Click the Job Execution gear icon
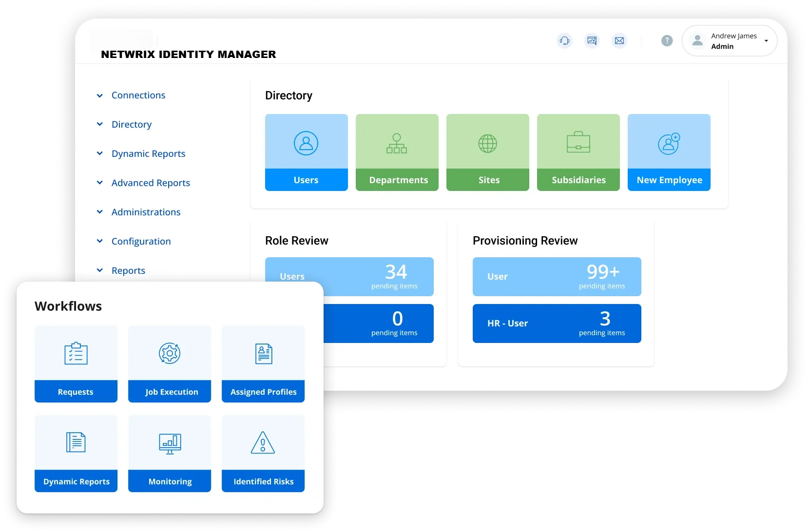Screen dimensions: 809x532 coord(170,353)
